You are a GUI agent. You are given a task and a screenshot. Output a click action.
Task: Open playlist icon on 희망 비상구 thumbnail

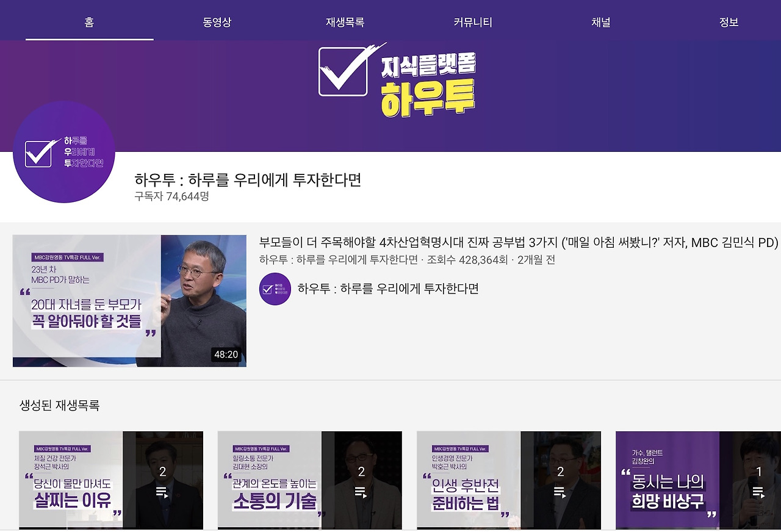click(x=758, y=492)
